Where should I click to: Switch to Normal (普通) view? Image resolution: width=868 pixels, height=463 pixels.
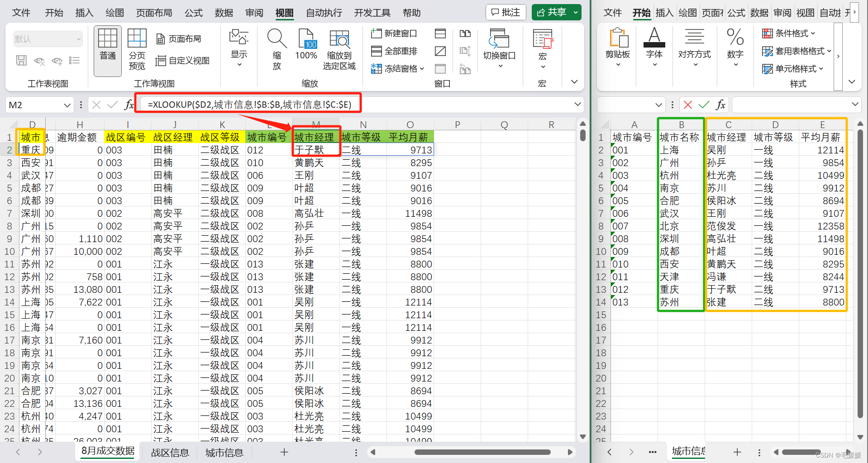pos(108,51)
